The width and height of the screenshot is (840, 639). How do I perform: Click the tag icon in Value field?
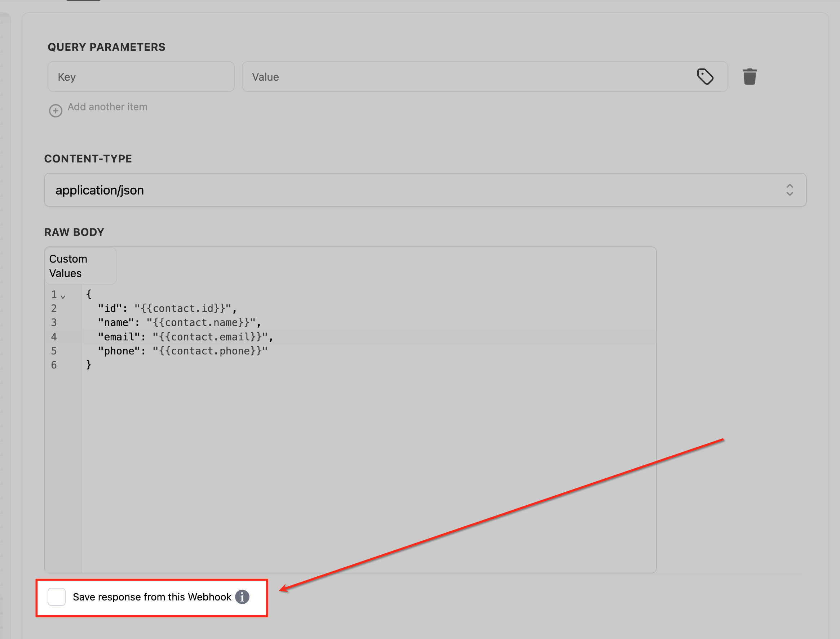pyautogui.click(x=705, y=76)
